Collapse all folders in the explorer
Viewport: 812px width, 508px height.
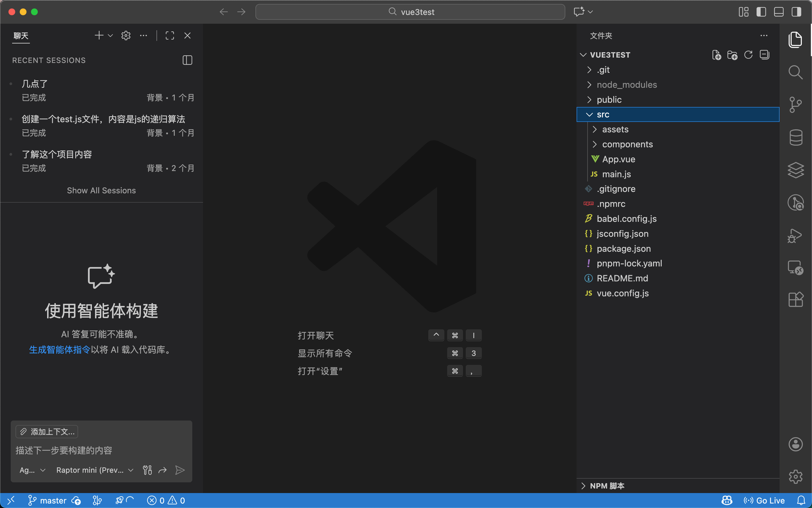(x=764, y=55)
